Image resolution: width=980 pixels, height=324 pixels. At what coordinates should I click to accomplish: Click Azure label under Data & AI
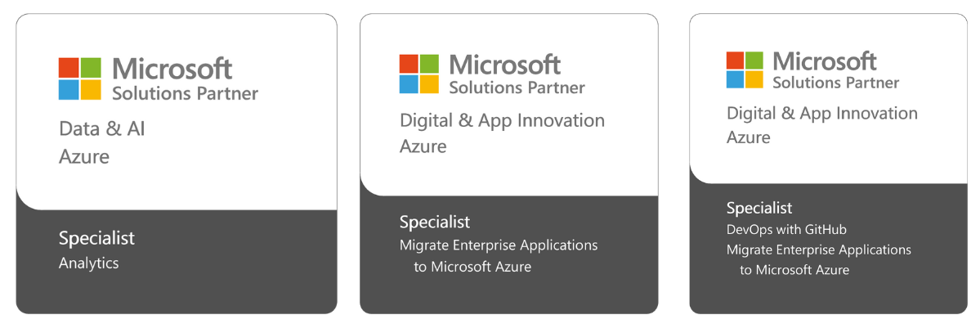[x=83, y=156]
